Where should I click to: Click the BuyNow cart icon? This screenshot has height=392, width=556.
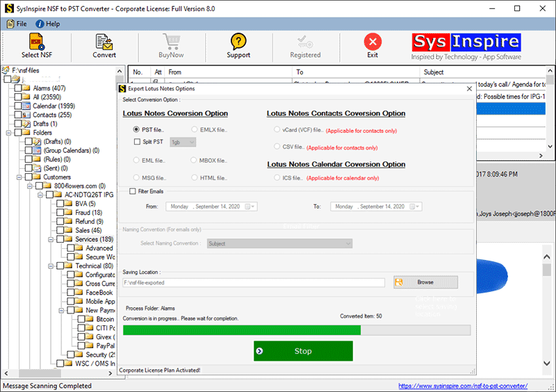click(x=172, y=42)
